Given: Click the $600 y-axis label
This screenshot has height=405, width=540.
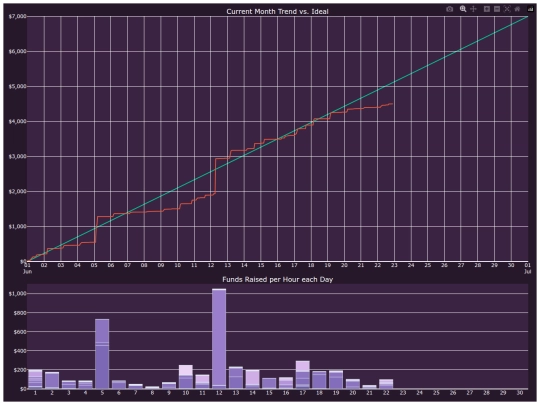Looking at the screenshot, I should [20, 332].
